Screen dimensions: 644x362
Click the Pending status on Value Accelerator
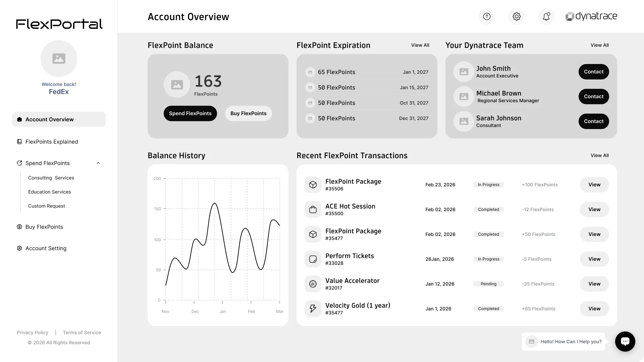(488, 284)
